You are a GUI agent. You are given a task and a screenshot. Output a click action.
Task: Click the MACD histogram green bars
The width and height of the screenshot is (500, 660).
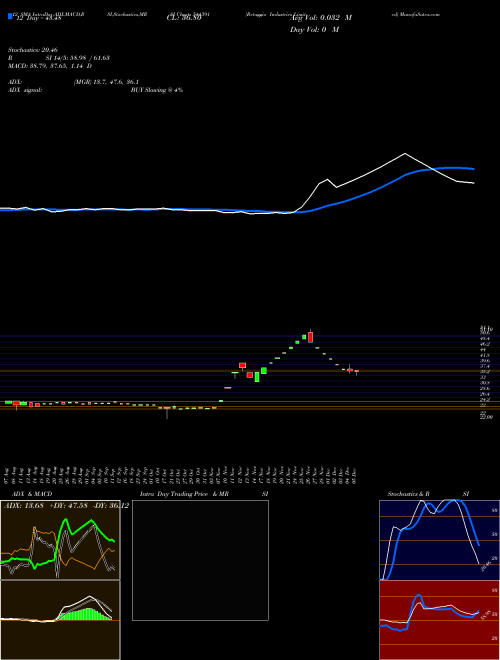(x=86, y=615)
